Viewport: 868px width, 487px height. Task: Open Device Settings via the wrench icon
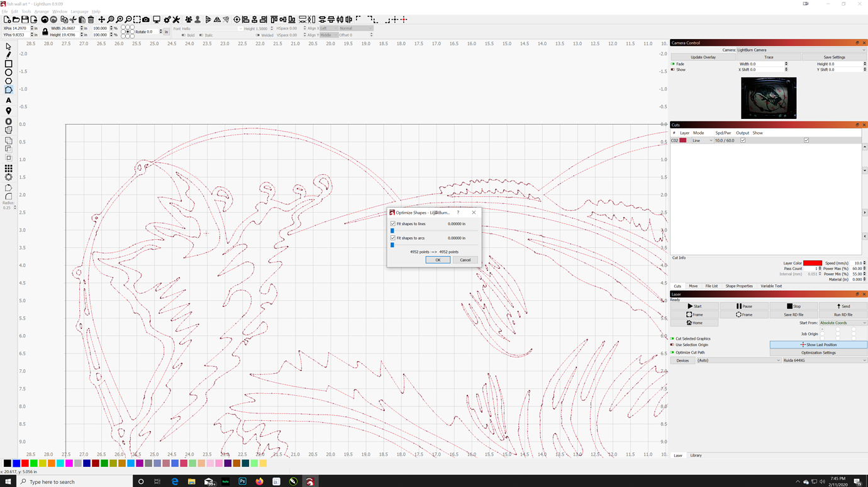click(176, 20)
